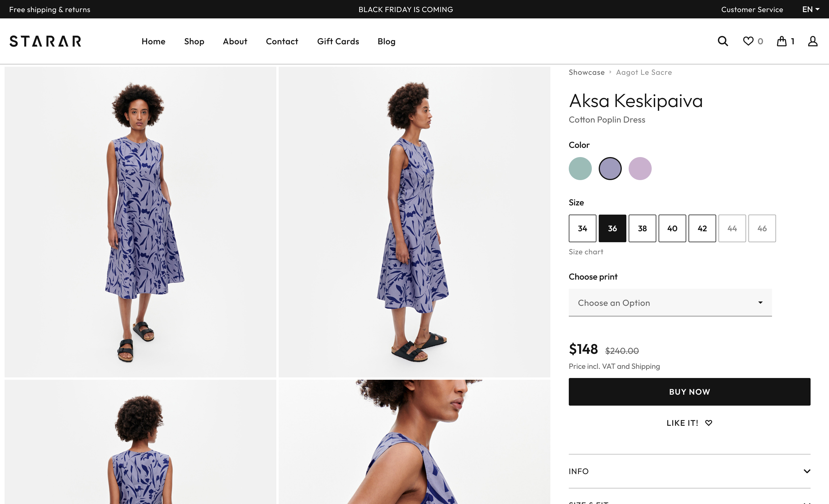Open the wishlist heart icon in header
The height and width of the screenshot is (504, 829).
point(748,41)
